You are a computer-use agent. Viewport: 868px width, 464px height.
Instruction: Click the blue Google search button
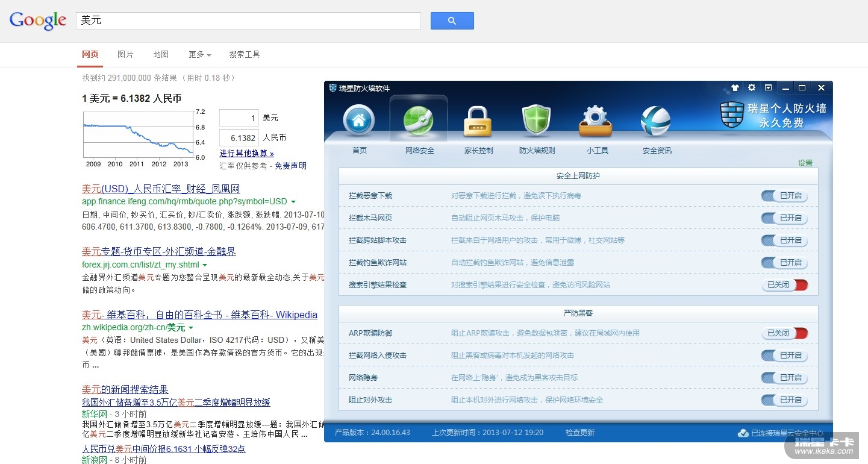pos(452,20)
